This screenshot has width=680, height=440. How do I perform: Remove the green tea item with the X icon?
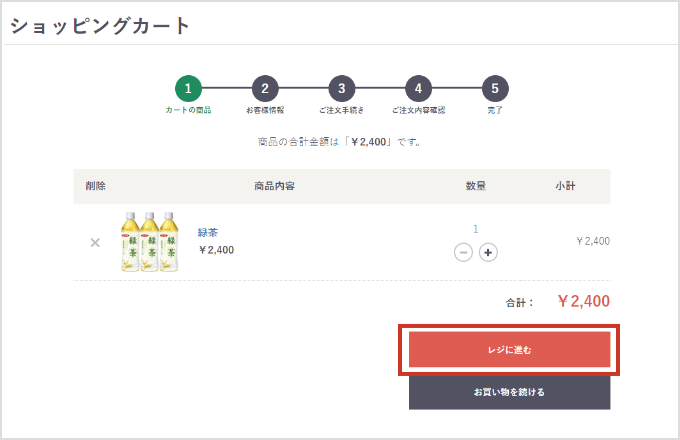pyautogui.click(x=95, y=242)
